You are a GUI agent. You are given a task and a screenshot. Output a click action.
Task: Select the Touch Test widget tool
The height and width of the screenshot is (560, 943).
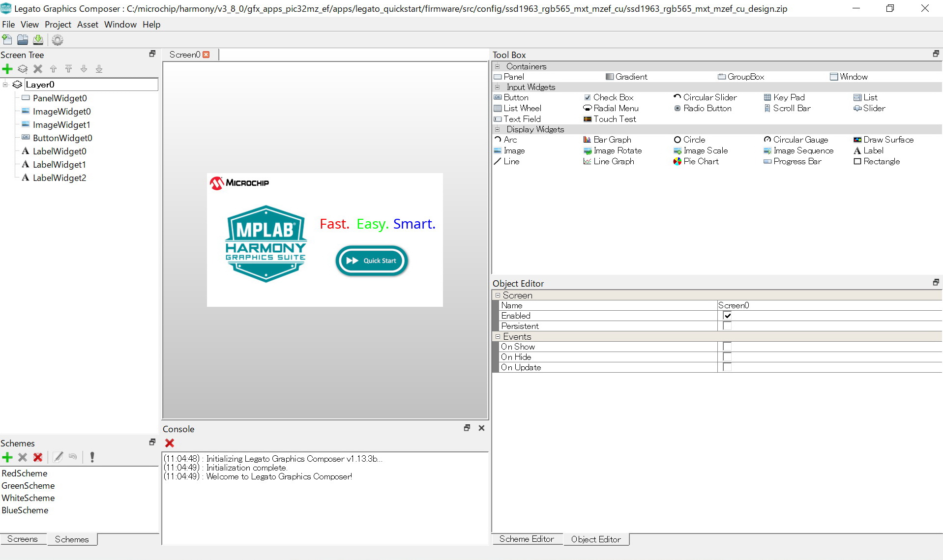610,119
